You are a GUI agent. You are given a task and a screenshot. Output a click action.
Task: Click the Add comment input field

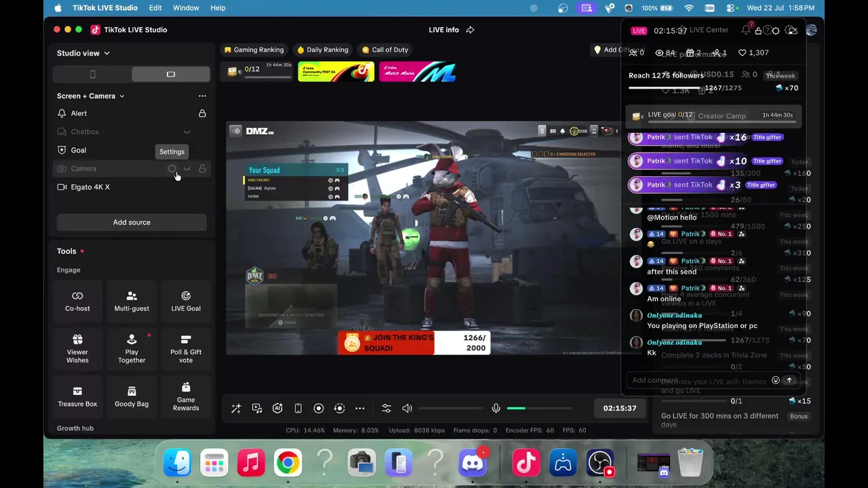click(698, 380)
